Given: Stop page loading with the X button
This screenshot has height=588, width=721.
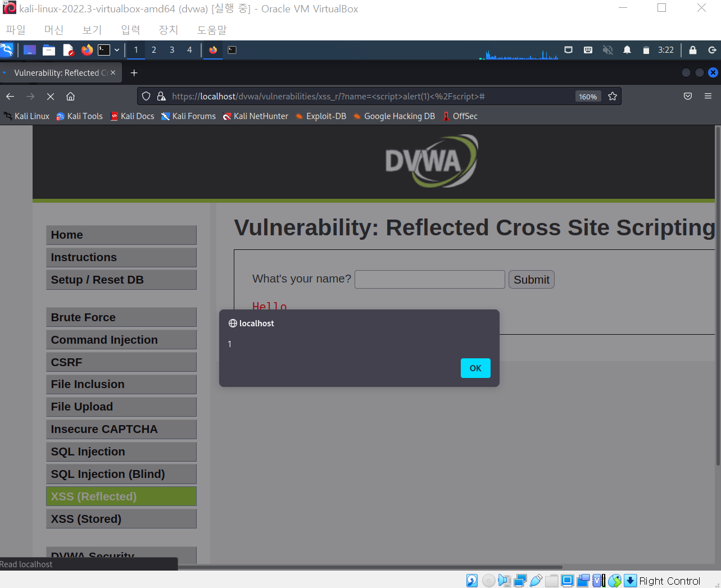Looking at the screenshot, I should [x=51, y=97].
